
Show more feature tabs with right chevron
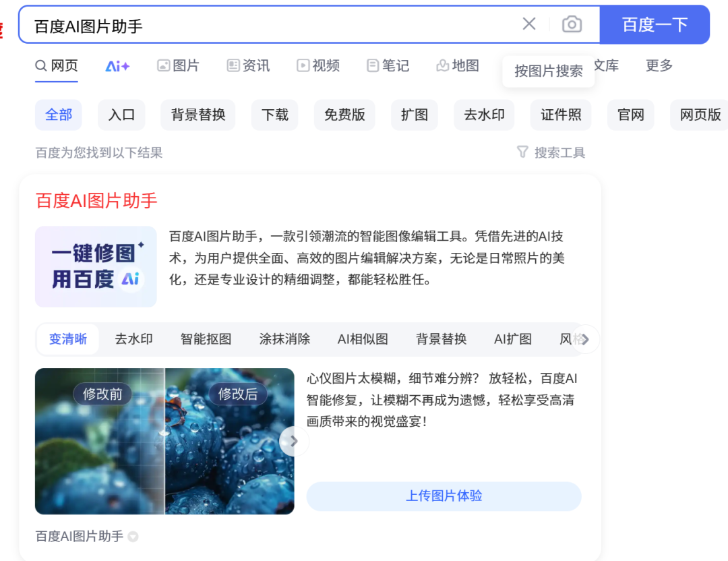(x=585, y=339)
